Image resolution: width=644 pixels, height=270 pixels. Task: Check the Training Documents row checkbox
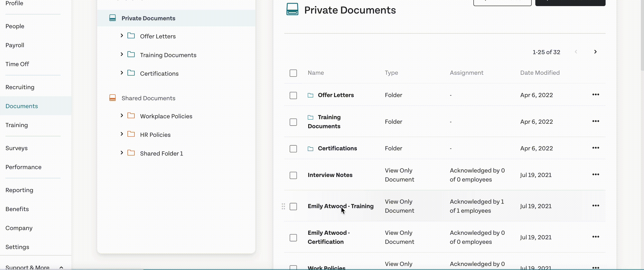[x=293, y=122]
